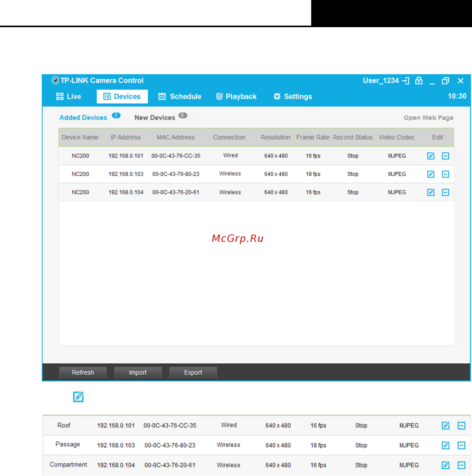This screenshot has width=472, height=476.
Task: Click the Record Status column header
Action: tap(352, 137)
